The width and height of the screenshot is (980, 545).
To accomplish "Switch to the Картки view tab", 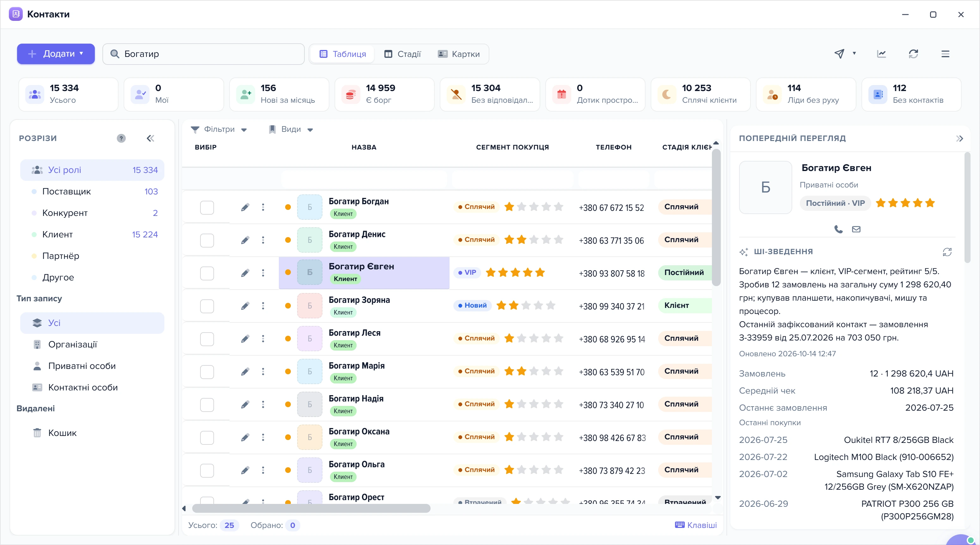I will (458, 54).
